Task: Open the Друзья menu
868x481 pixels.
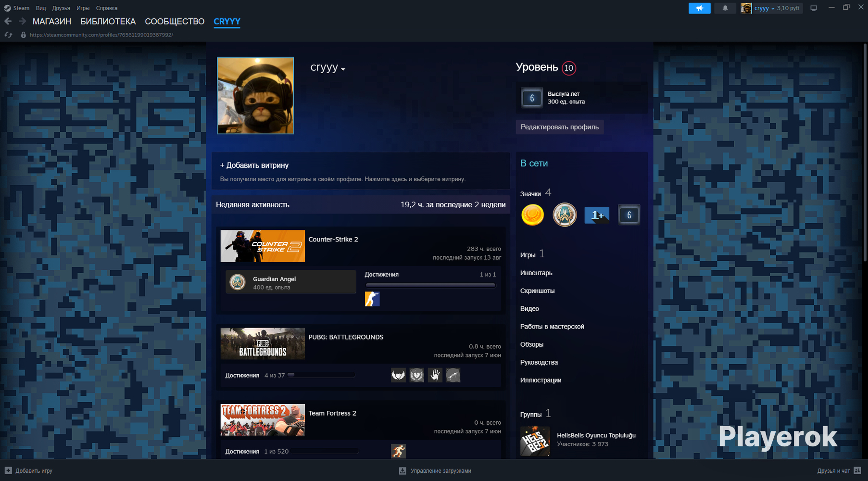Action: [x=61, y=8]
